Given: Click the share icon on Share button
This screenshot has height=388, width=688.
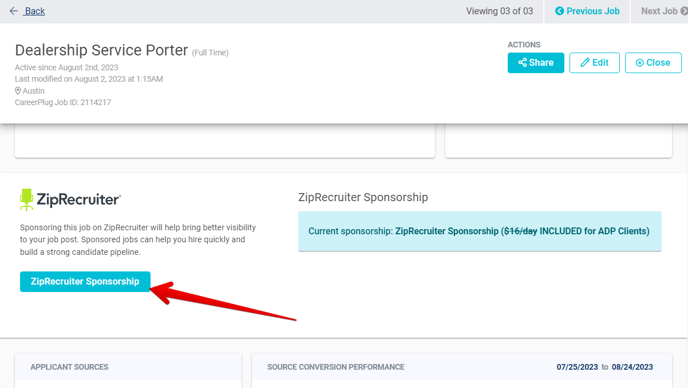Looking at the screenshot, I should click(x=522, y=63).
